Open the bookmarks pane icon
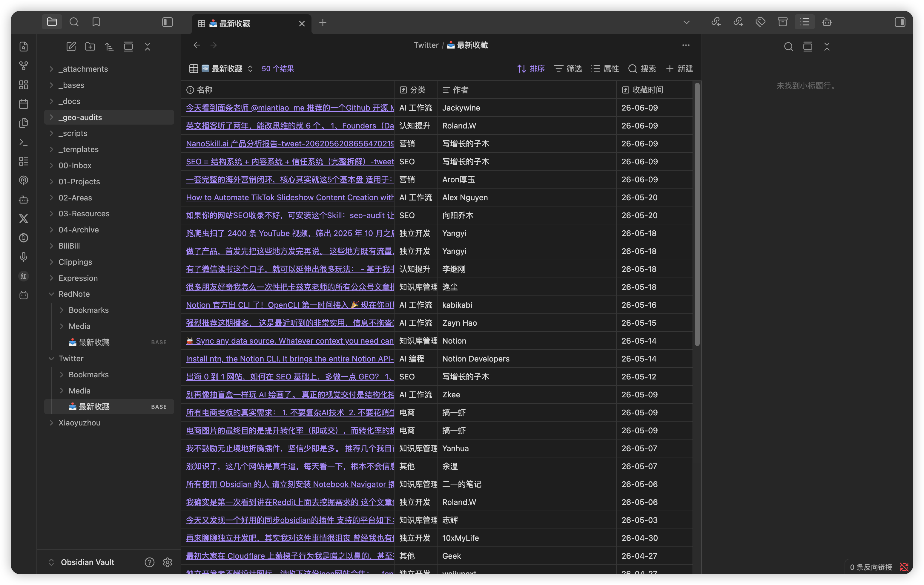This screenshot has height=585, width=924. pyautogui.click(x=96, y=22)
